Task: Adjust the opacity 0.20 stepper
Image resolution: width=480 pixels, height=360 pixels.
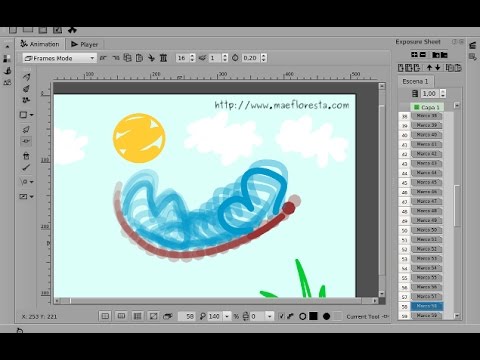Action: coord(264,58)
